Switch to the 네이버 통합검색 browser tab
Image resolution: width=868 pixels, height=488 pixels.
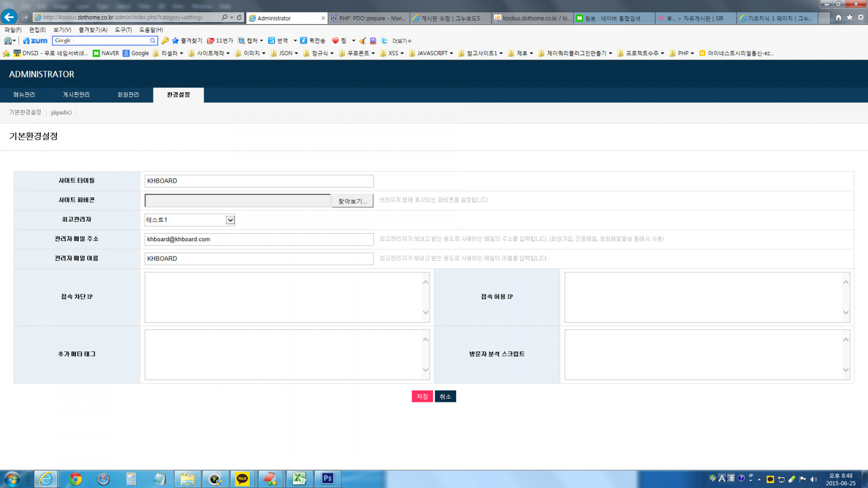614,18
